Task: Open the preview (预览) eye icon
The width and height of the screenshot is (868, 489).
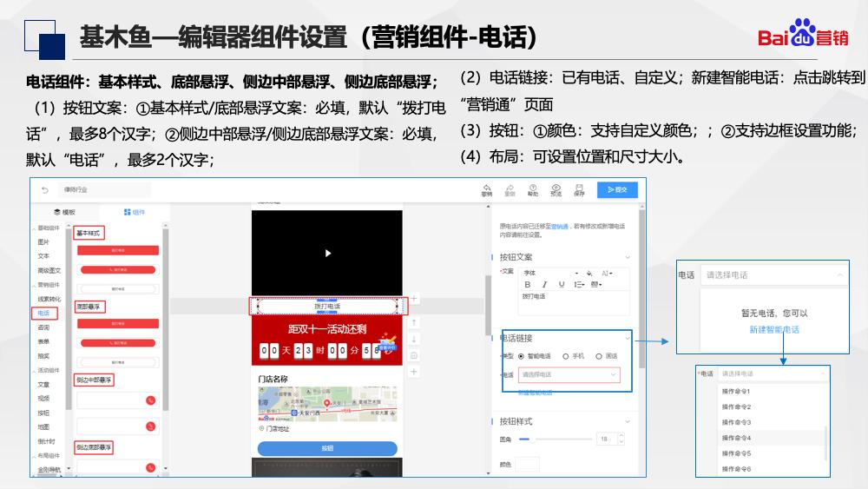Action: [x=556, y=188]
